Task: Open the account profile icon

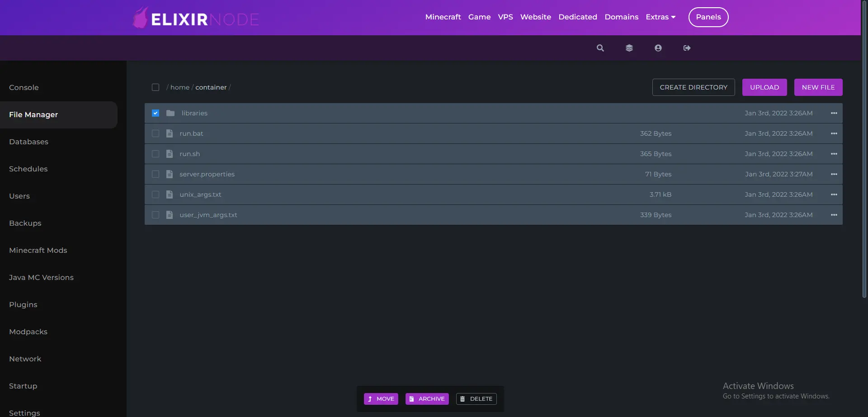Action: click(658, 48)
